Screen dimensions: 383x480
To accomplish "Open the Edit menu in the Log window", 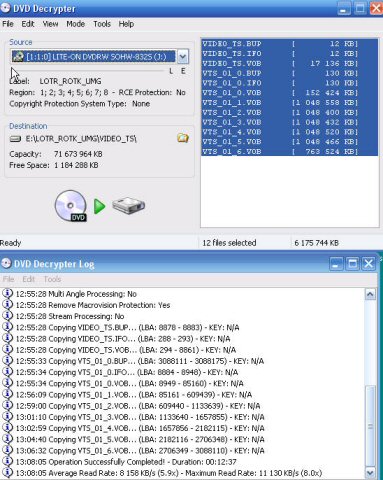I will 29,279.
